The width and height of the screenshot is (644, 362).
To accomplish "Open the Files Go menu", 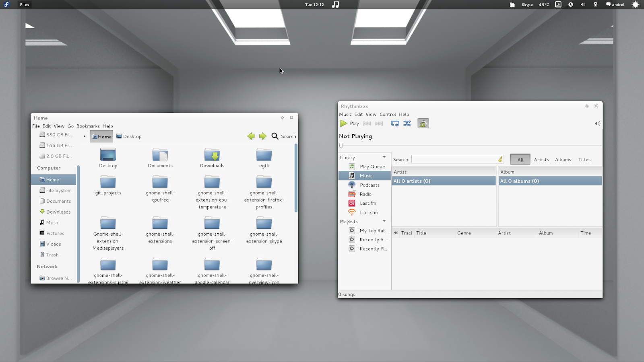I will pyautogui.click(x=70, y=126).
